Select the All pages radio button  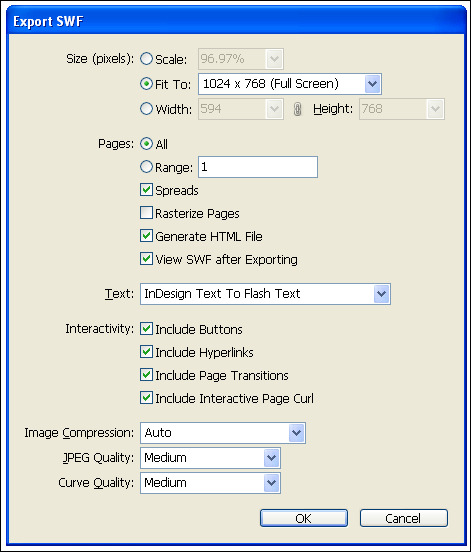(x=146, y=144)
